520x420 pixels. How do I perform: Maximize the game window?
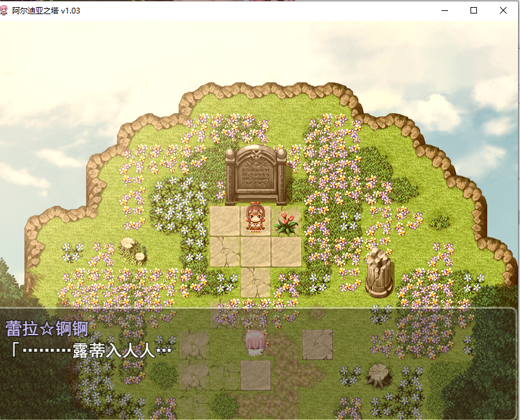click(x=474, y=10)
